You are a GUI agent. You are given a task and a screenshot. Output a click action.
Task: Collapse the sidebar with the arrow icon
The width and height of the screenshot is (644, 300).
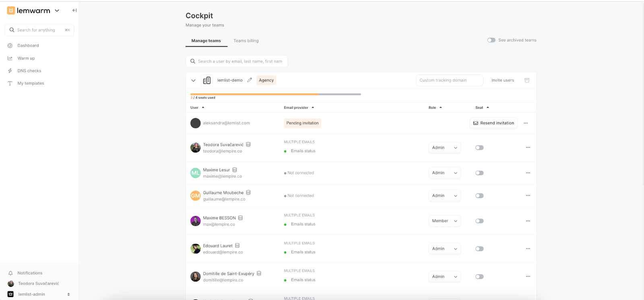coord(74,10)
